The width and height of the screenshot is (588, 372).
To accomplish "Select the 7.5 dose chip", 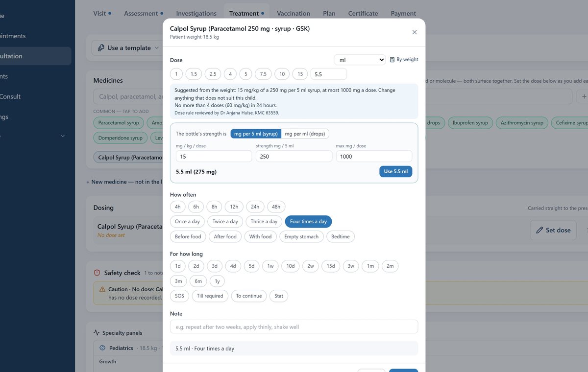I will [264, 74].
